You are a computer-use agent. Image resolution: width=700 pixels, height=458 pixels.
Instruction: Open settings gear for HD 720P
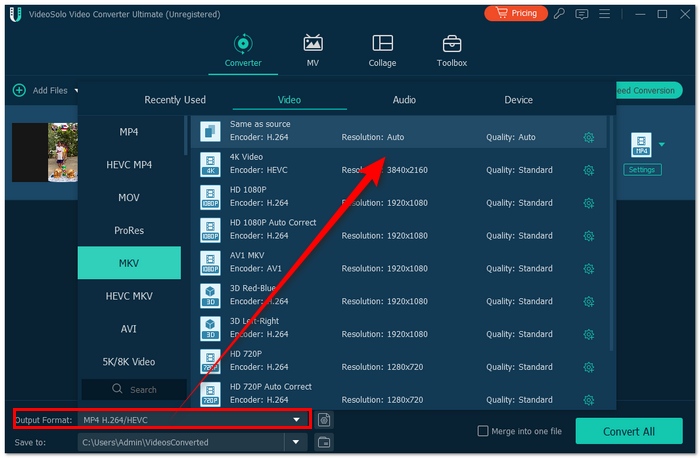point(589,367)
